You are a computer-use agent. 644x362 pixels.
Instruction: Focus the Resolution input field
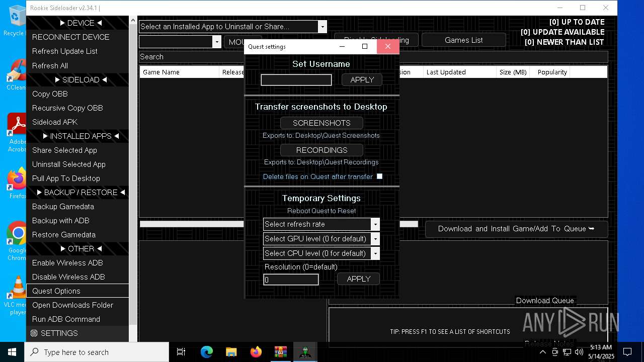(x=291, y=280)
